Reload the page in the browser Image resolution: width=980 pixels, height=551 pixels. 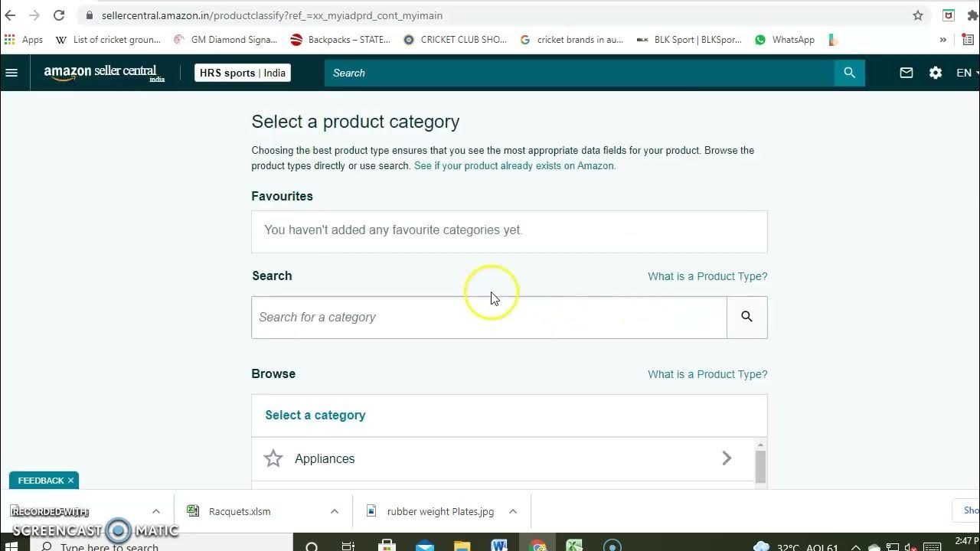(59, 15)
